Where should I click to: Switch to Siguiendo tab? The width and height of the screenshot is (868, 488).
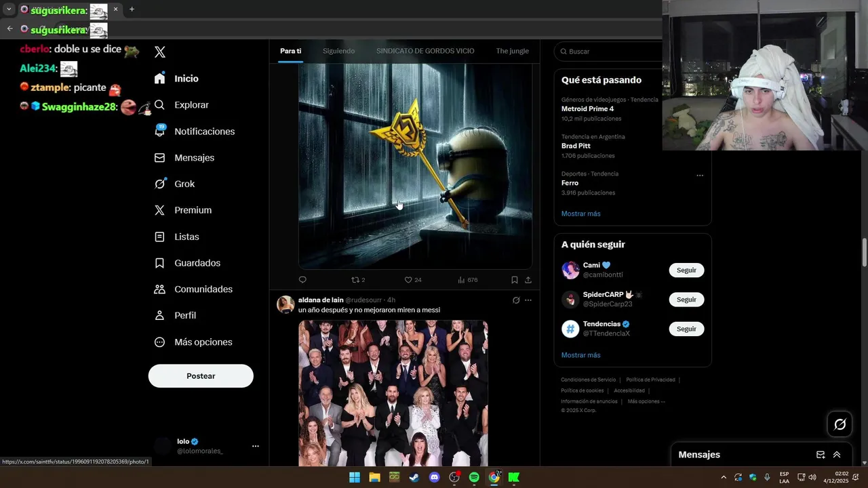click(x=338, y=51)
